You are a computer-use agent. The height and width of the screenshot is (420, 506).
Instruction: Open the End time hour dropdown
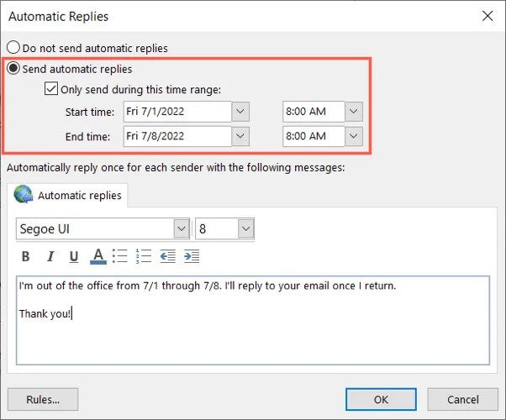pyautogui.click(x=354, y=136)
